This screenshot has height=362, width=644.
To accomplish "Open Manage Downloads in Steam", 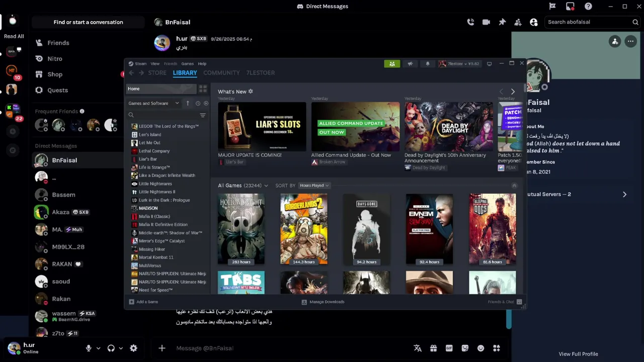I will point(323,302).
